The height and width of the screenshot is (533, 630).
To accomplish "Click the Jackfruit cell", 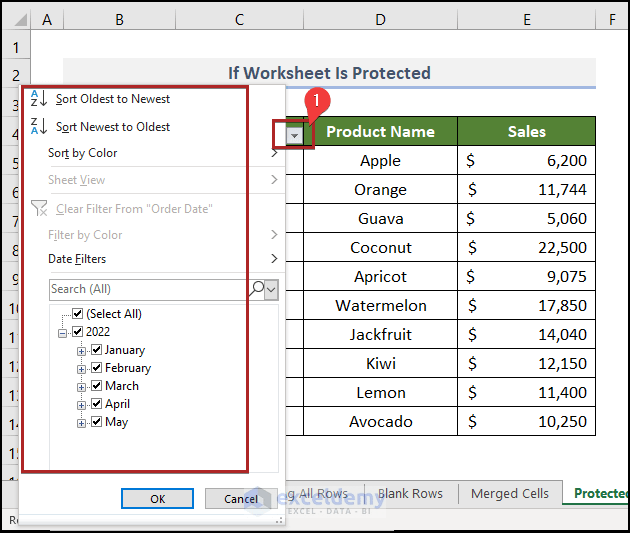I will 380,334.
